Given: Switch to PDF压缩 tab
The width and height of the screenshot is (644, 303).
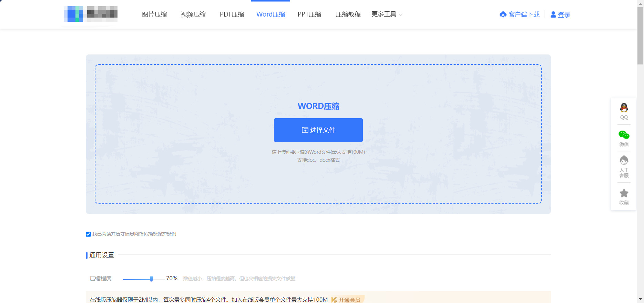Looking at the screenshot, I should click(x=232, y=14).
